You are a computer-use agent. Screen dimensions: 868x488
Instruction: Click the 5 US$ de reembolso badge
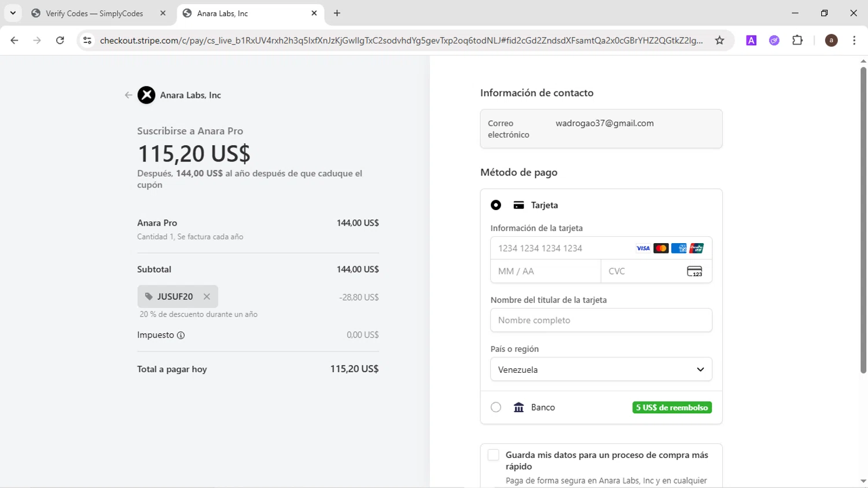[672, 408]
